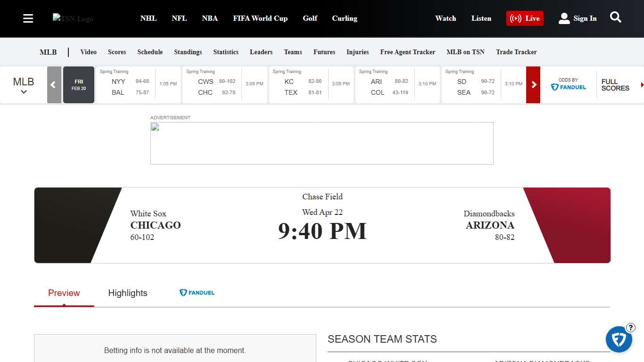Select the FIFA World Cup menu item
This screenshot has height=362, width=644.
point(260,18)
